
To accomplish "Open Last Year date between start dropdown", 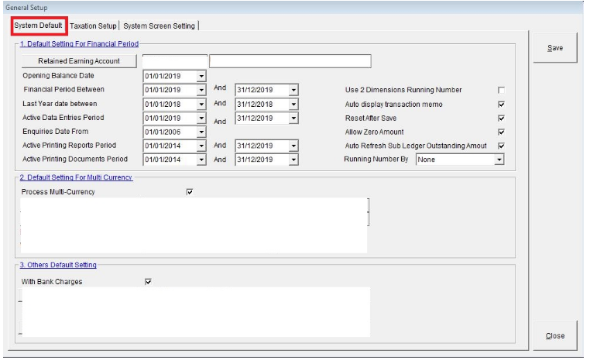I will [x=201, y=104].
